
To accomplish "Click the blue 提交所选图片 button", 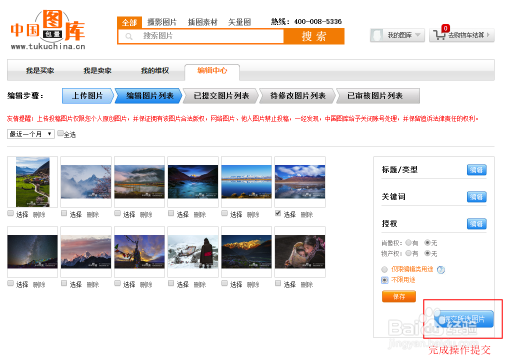I will (464, 319).
